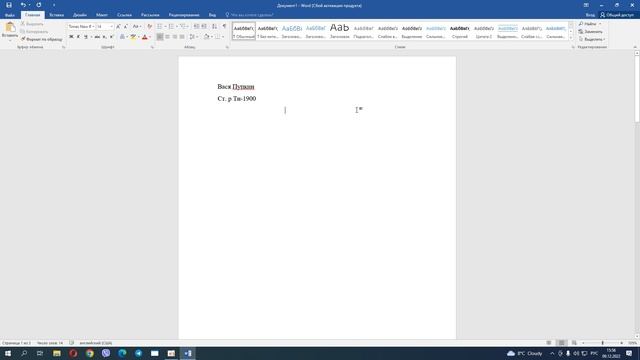Toggle strikethrough formatting
The height and width of the screenshot is (360, 640).
97,37
